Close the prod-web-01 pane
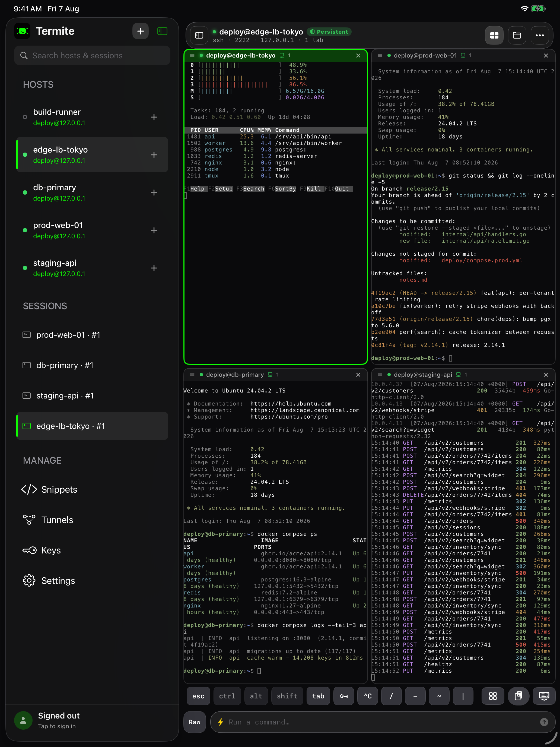This screenshot has width=560, height=747. [x=546, y=55]
